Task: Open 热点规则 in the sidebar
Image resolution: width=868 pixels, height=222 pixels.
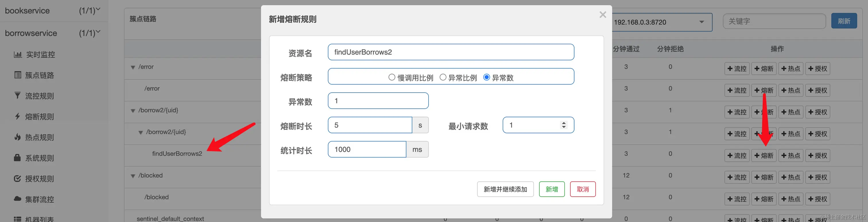Action: (34, 137)
